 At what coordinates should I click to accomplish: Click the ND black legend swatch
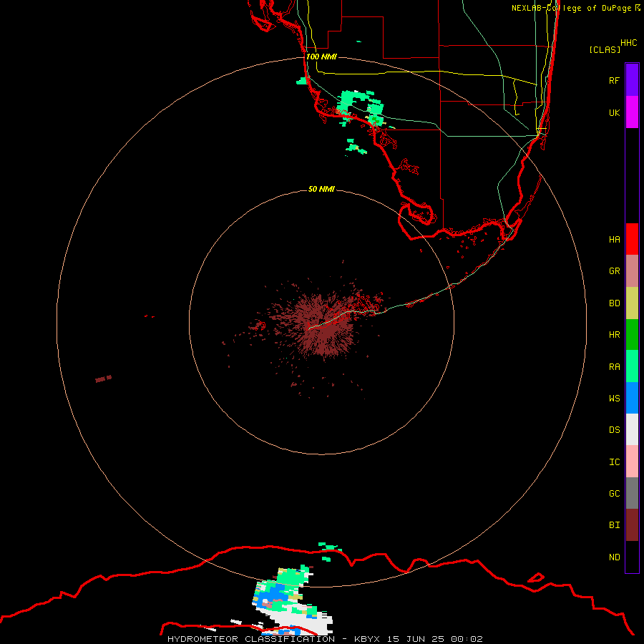(632, 557)
